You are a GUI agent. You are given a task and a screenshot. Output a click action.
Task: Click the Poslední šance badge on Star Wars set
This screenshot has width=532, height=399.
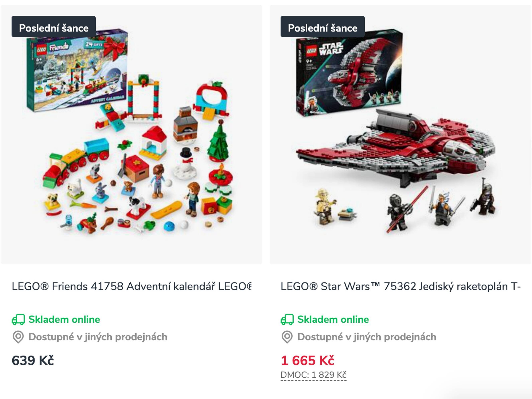(x=323, y=26)
